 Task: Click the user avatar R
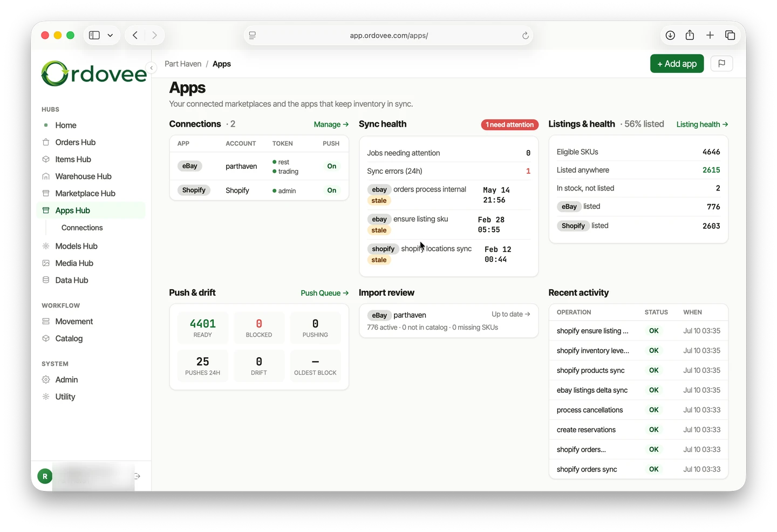point(45,476)
